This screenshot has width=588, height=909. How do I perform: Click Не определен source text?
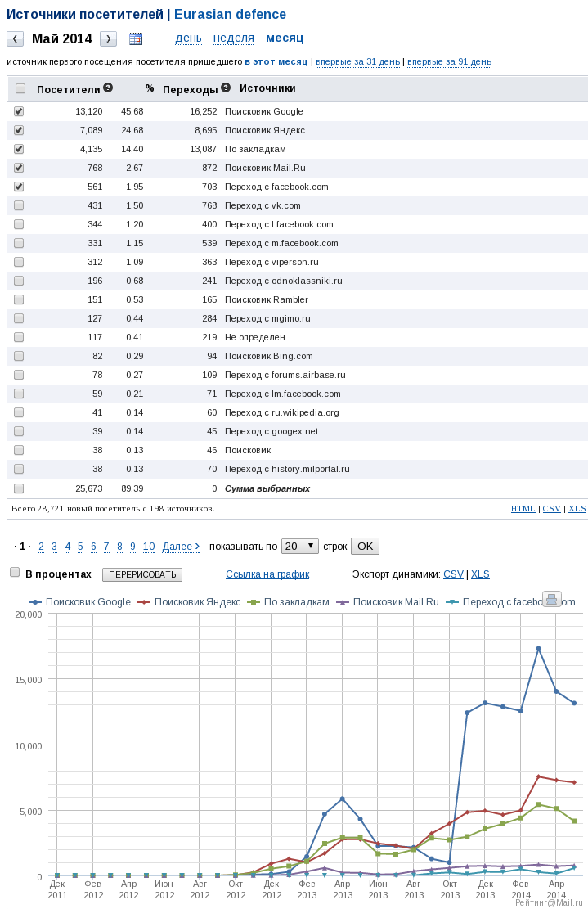pyautogui.click(x=255, y=337)
